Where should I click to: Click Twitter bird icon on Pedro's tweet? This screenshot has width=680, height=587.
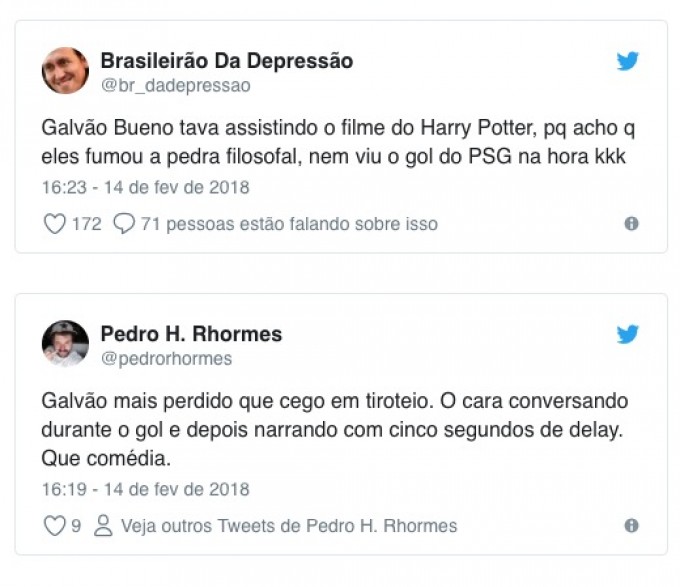[627, 334]
